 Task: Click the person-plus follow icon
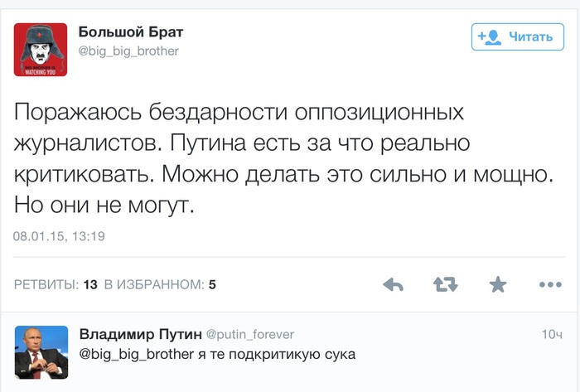pos(490,37)
